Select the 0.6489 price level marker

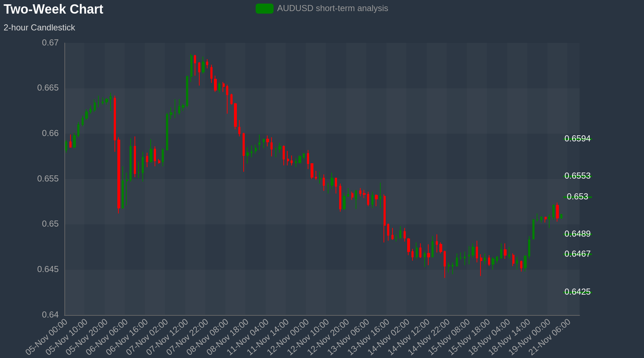[577, 234]
